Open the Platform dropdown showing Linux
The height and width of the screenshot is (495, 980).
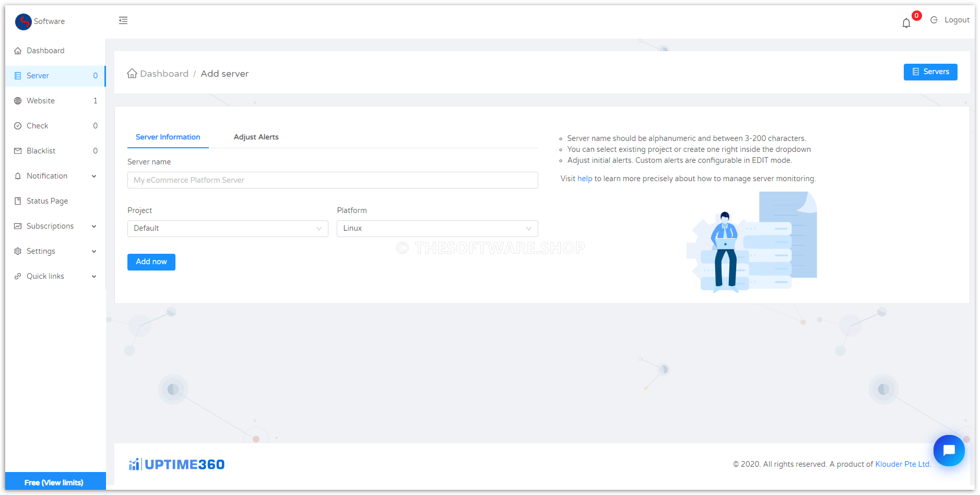(x=437, y=228)
